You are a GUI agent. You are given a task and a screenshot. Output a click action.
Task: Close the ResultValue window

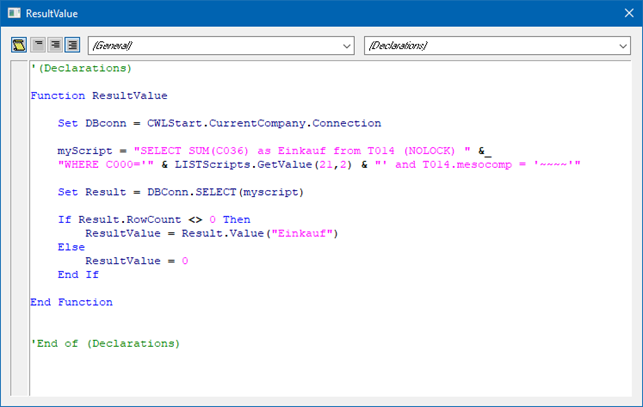point(628,14)
